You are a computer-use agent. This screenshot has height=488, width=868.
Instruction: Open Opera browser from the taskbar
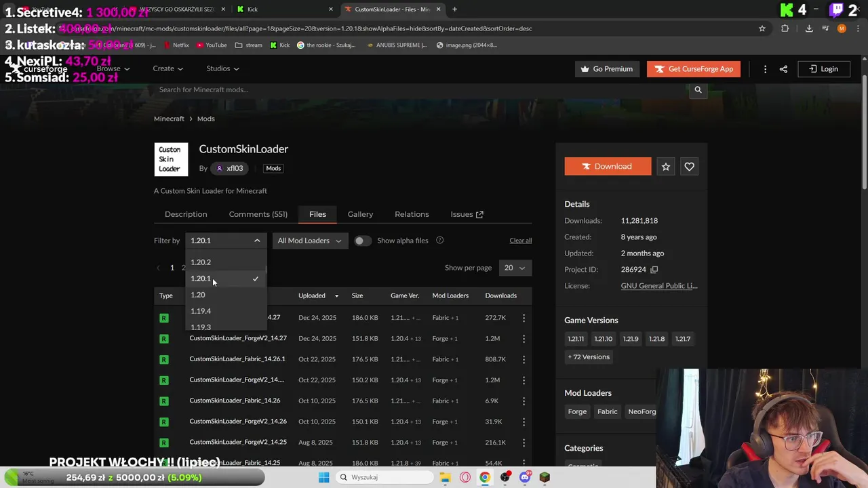465,477
